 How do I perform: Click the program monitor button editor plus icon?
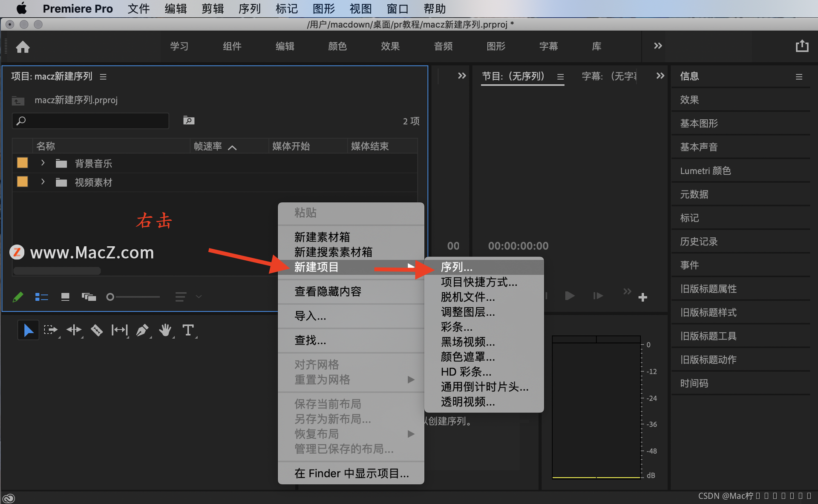[643, 297]
